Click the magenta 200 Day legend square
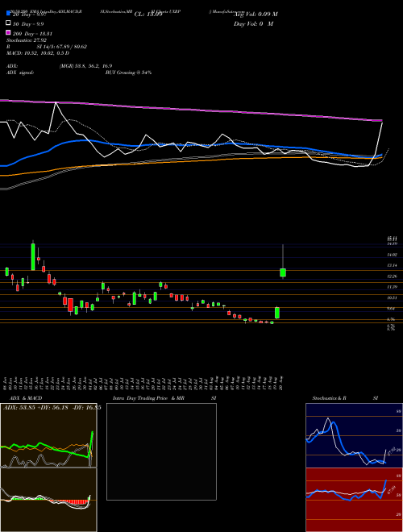This screenshot has width=403, height=532. pos(9,33)
